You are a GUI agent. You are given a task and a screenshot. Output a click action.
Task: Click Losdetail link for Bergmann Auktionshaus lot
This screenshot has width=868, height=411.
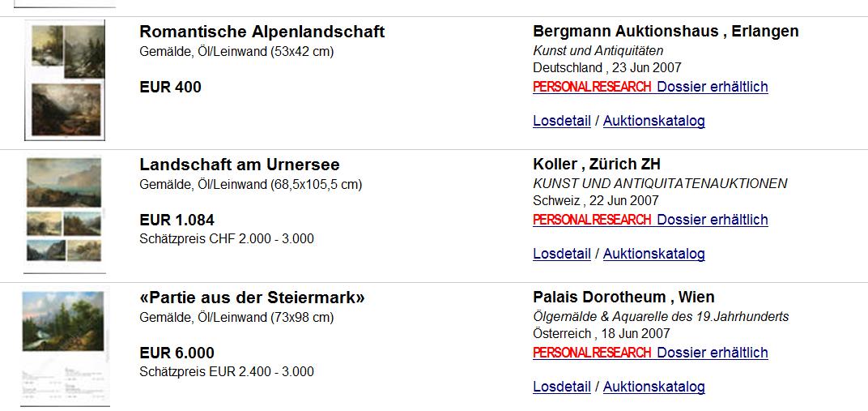[562, 121]
